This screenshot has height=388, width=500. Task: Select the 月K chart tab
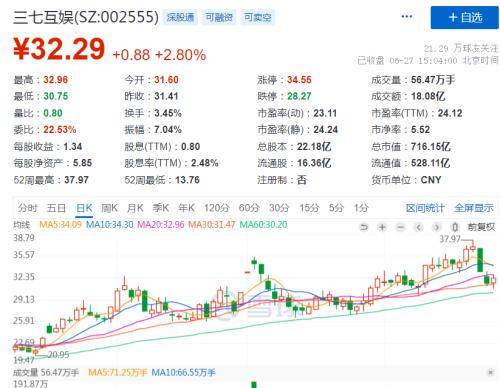(135, 208)
